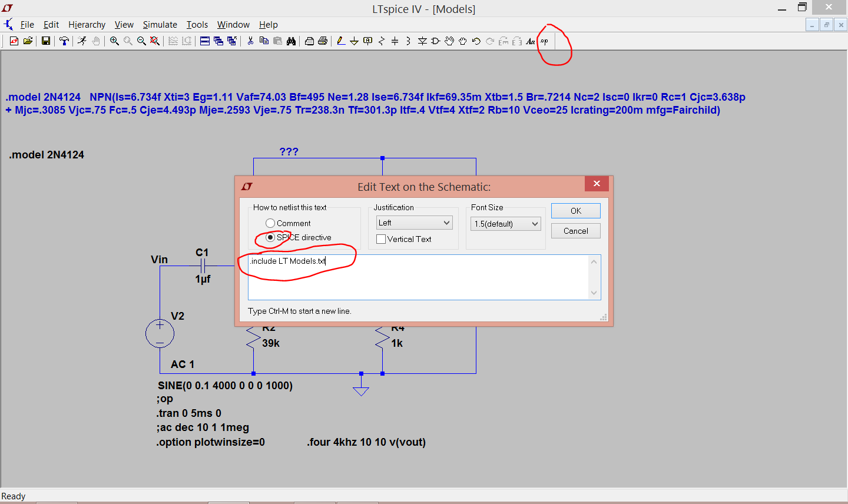The height and width of the screenshot is (504, 848).
Task: Confirm the dialog with the OK button
Action: click(x=576, y=211)
